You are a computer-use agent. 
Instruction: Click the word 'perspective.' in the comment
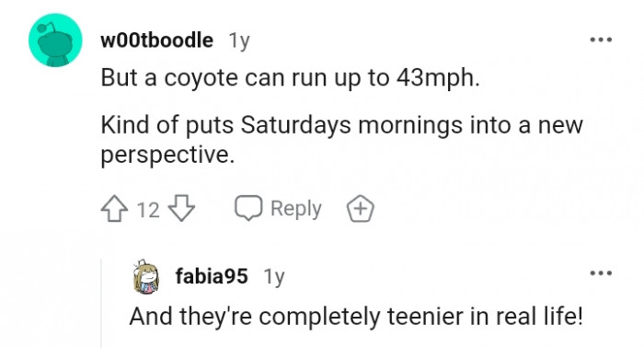[x=168, y=156]
